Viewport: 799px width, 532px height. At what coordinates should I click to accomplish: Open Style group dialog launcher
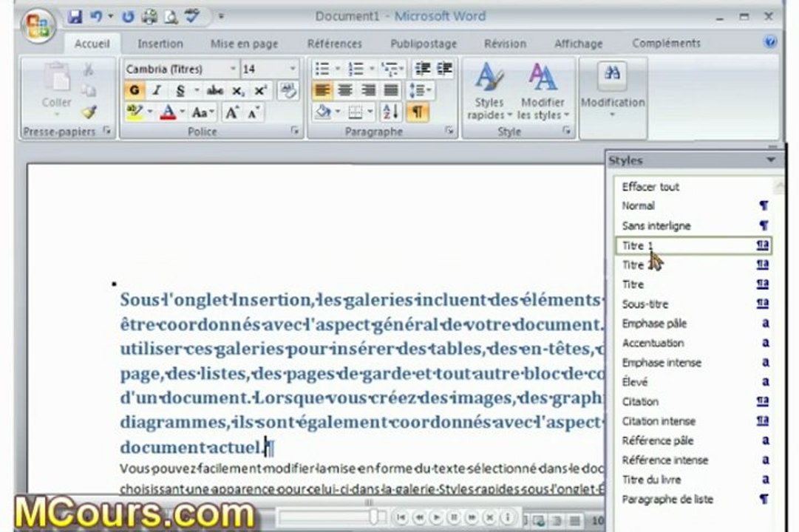point(566,131)
